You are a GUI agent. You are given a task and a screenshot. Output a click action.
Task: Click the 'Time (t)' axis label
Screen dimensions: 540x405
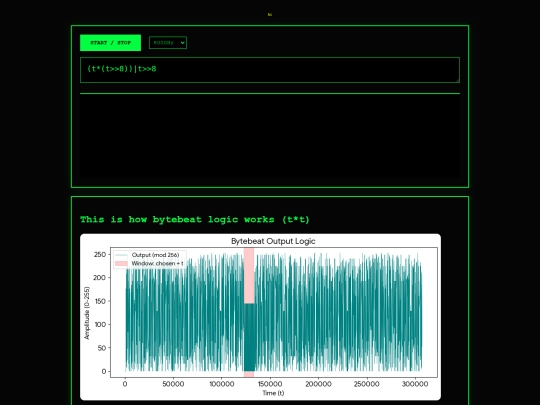pos(273,393)
